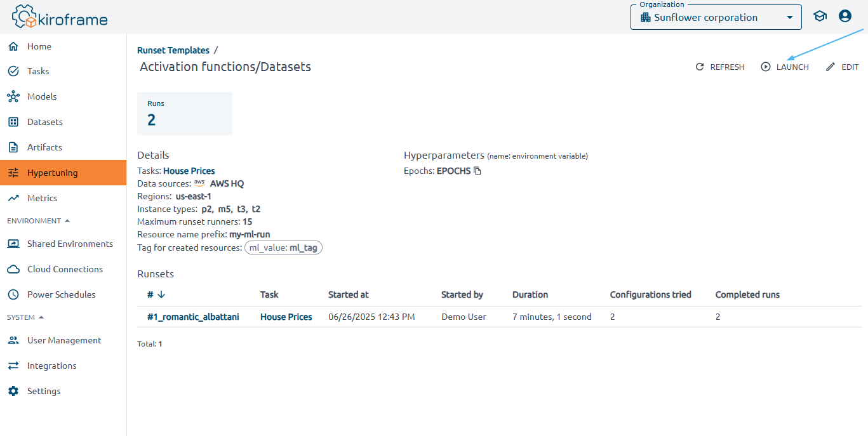Open the user profile avatar icon
This screenshot has height=436, width=868.
pos(845,17)
